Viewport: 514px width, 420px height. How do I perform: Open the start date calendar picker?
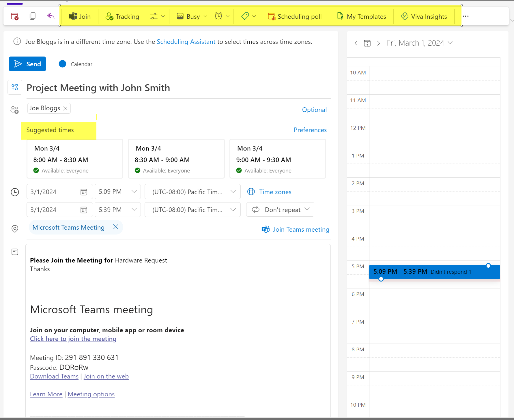(84, 192)
